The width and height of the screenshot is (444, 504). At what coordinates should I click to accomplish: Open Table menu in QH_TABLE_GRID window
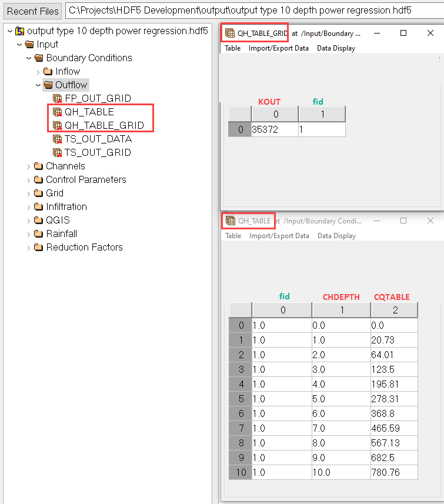tap(233, 48)
